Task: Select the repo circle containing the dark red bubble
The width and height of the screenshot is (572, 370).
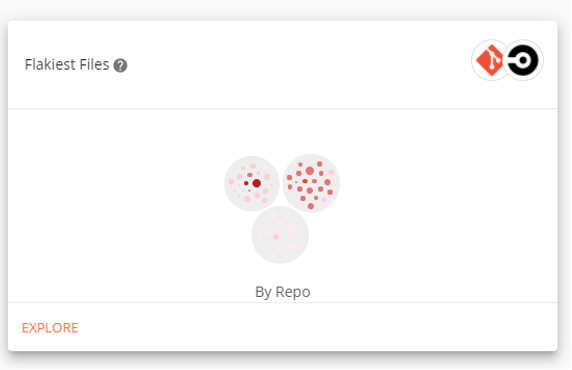Action: point(252,184)
